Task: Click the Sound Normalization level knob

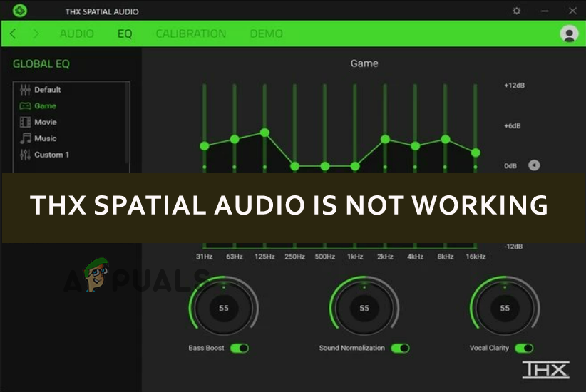Action: click(x=364, y=309)
